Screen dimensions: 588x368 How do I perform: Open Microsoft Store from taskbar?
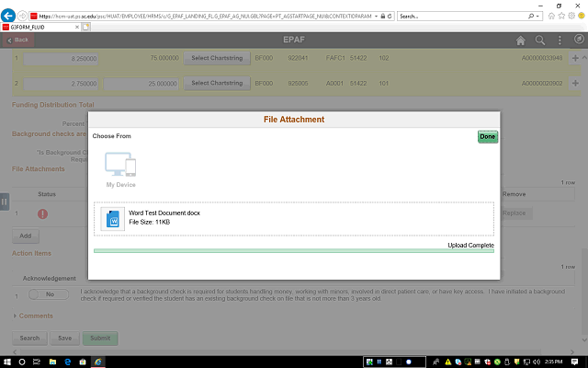point(83,362)
